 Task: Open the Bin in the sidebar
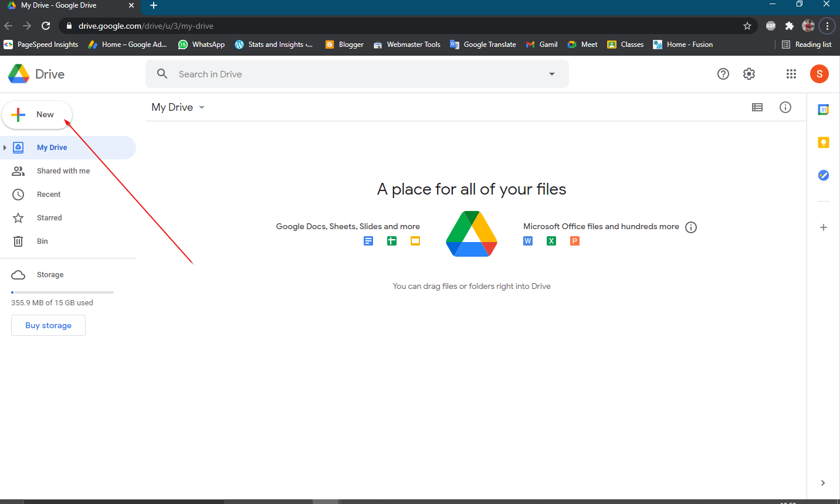[42, 241]
